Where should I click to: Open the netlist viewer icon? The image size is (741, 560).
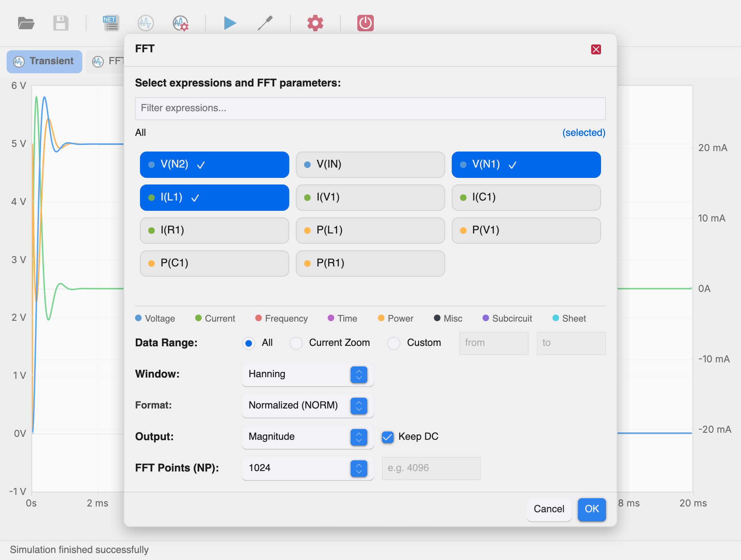tap(111, 23)
